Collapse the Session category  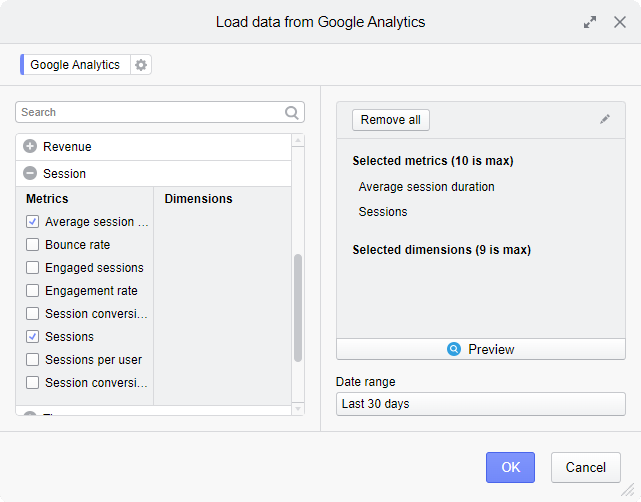(30, 173)
